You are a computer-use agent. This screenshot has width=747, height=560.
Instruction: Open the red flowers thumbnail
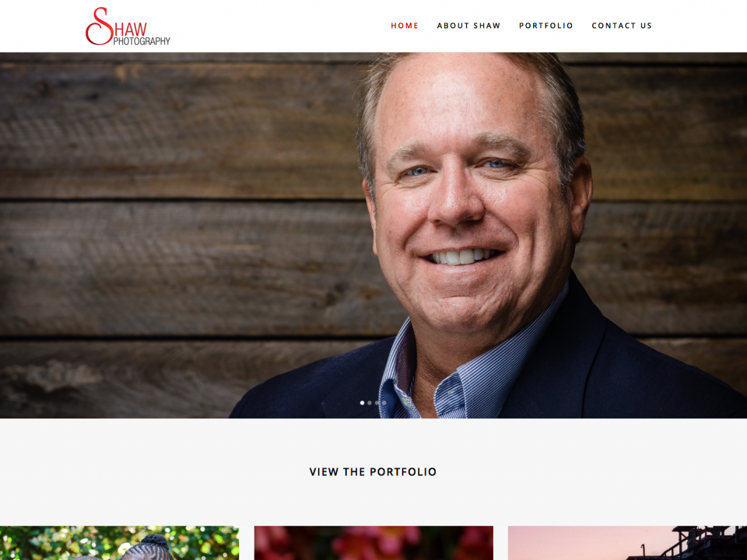tap(373, 543)
